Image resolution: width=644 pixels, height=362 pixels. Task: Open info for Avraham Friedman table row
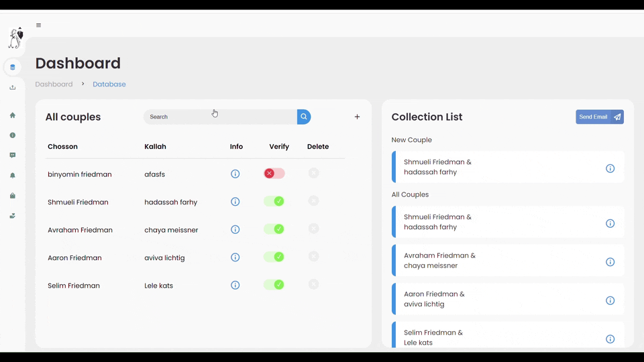(235, 230)
